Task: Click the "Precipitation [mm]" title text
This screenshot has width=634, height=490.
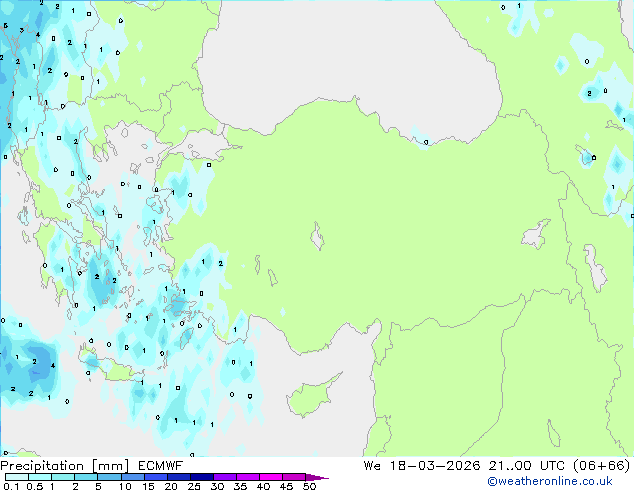Action: pyautogui.click(x=65, y=466)
